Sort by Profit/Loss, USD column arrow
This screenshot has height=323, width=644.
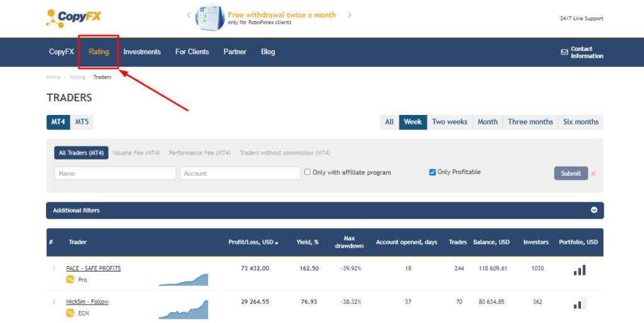point(277,243)
